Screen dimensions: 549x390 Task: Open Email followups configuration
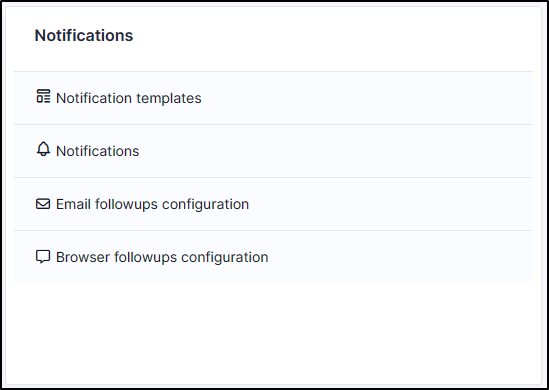152,204
